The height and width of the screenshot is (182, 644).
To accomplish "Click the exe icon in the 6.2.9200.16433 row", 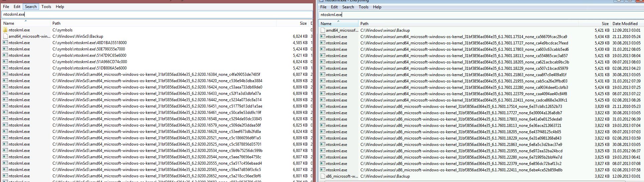I will pyautogui.click(x=5, y=94).
